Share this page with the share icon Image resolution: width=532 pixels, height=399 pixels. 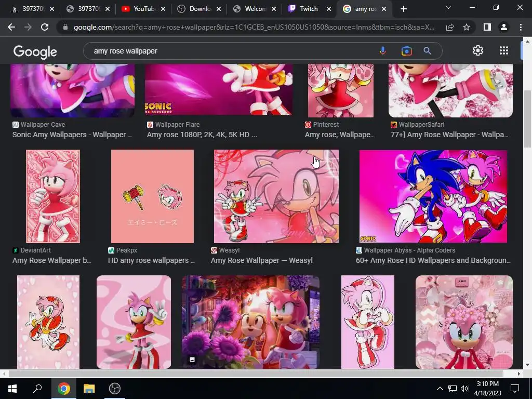point(450,27)
